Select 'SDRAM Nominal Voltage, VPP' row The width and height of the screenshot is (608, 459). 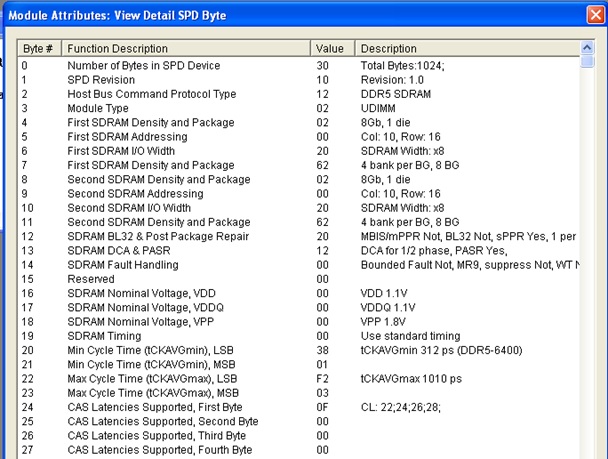[x=299, y=322]
